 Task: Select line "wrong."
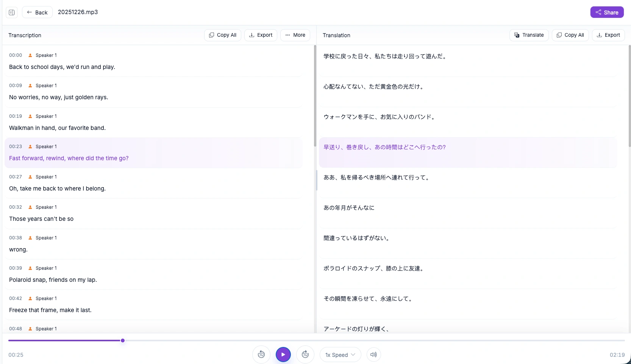pos(18,250)
